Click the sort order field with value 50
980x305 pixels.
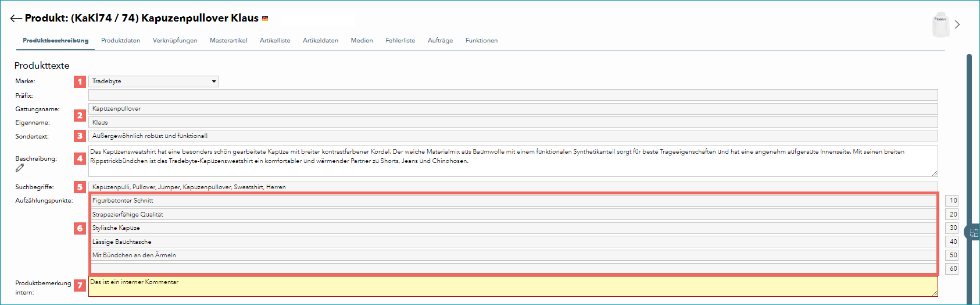pos(952,256)
